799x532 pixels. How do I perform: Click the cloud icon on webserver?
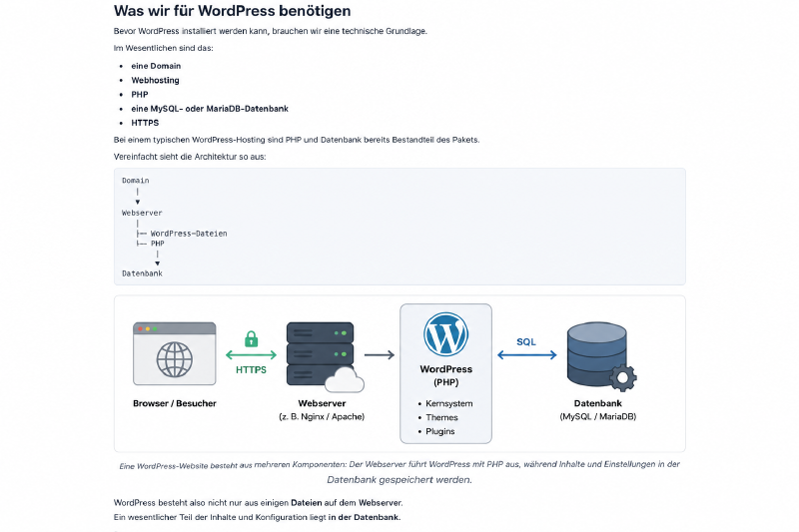point(345,380)
